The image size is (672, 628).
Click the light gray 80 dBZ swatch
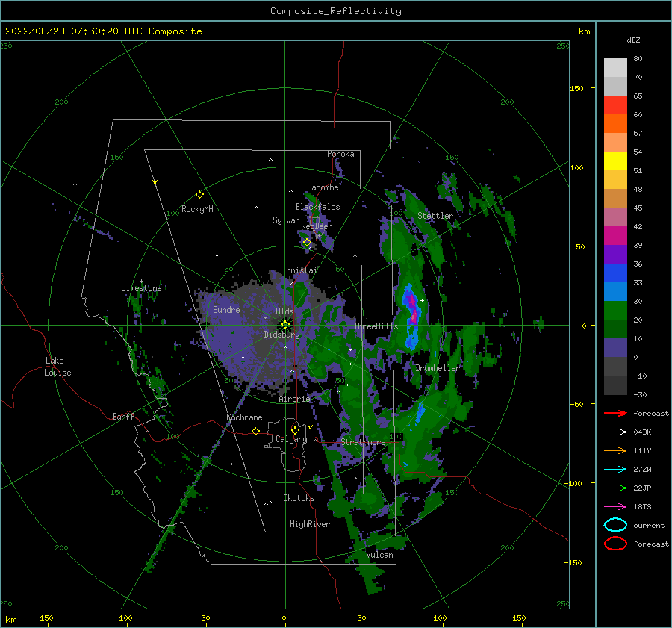(x=615, y=67)
